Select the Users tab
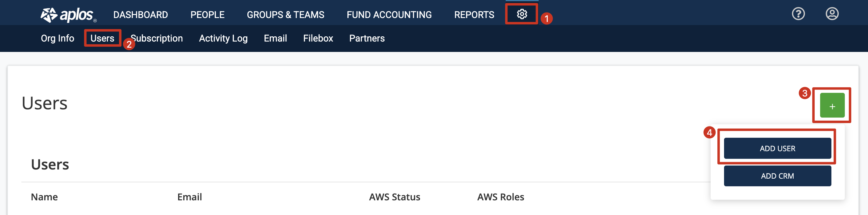Image resolution: width=868 pixels, height=215 pixels. tap(102, 38)
